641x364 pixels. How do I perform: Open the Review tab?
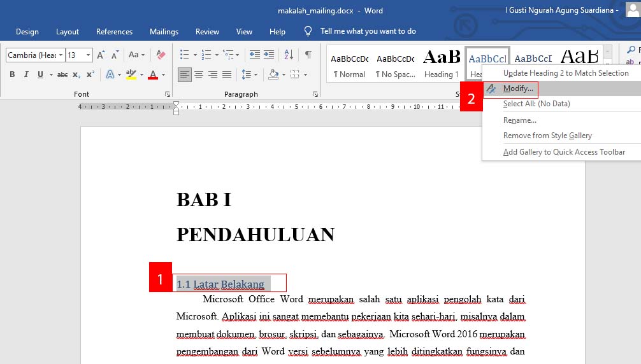[207, 32]
